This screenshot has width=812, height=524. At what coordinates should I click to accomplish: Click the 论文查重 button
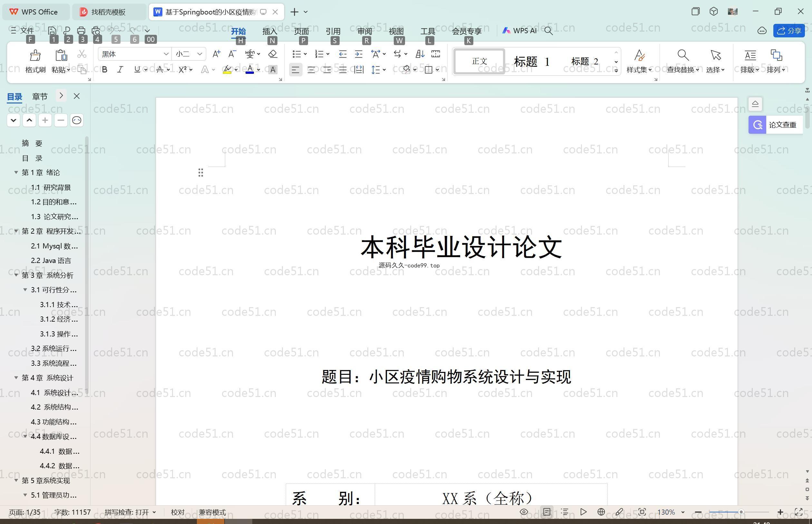(776, 125)
